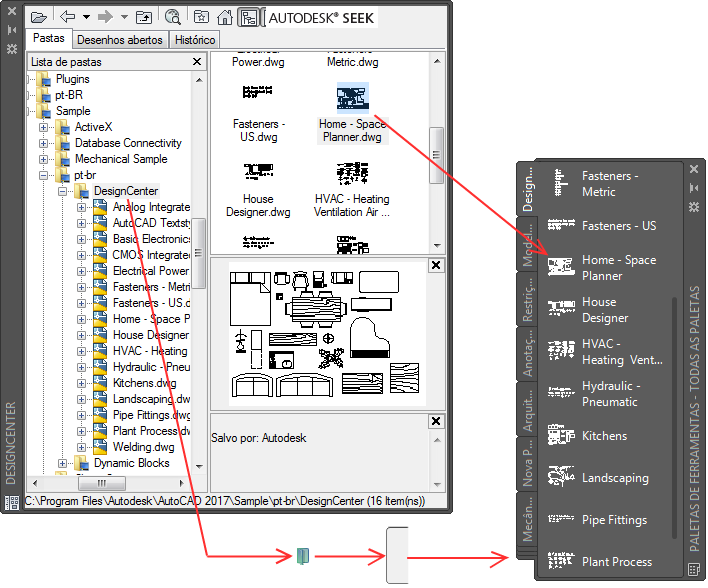Click the Views icon at DesignCenter bottom-left
This screenshot has width=708, height=588.
[x=12, y=502]
